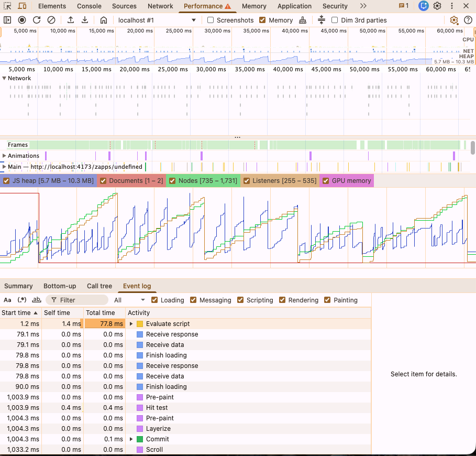Click the flame chart vertical scrollbar
The image size is (476, 456).
(473, 148)
